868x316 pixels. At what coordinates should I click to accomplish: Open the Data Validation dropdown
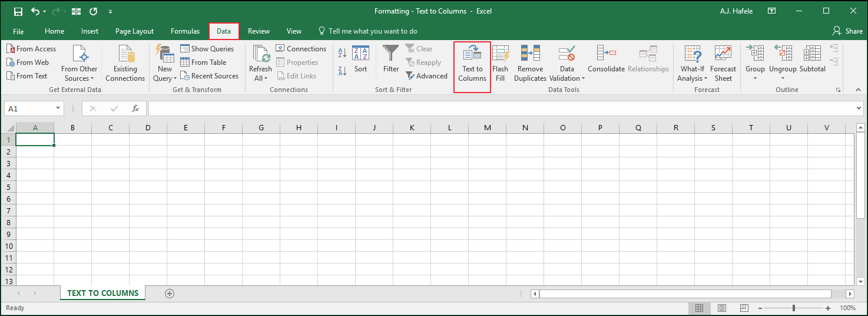tap(567, 64)
